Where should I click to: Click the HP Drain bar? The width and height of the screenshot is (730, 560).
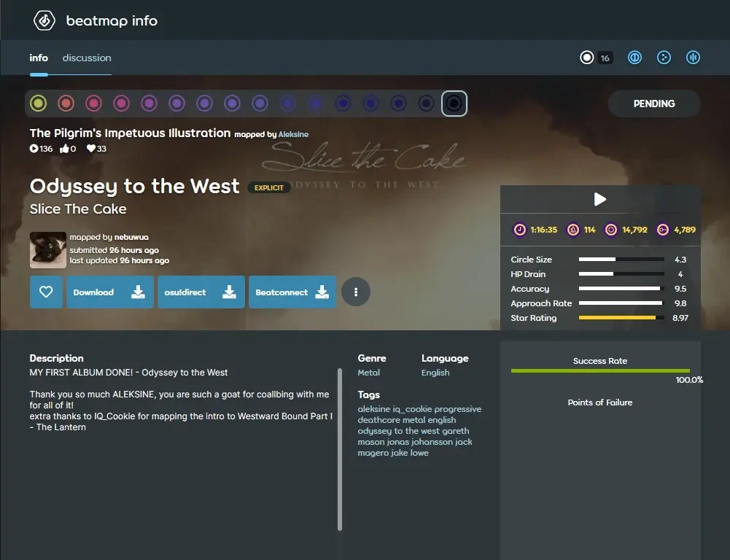621,273
